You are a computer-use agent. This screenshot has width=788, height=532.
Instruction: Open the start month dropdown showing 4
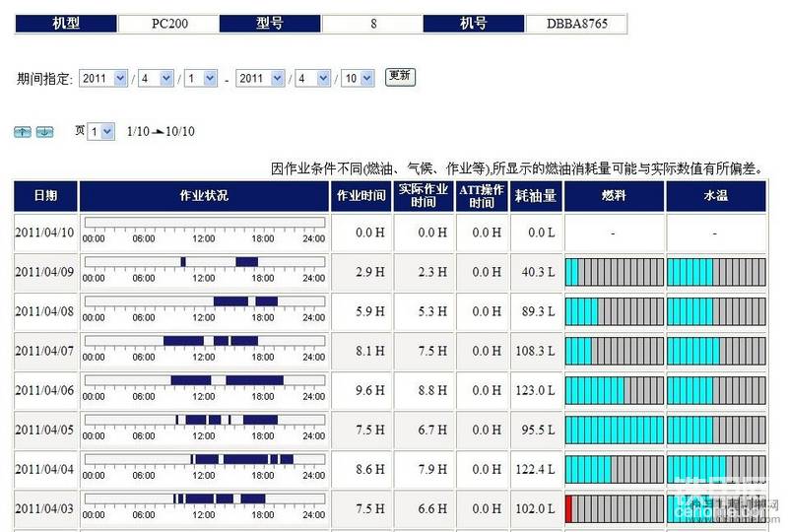click(157, 79)
